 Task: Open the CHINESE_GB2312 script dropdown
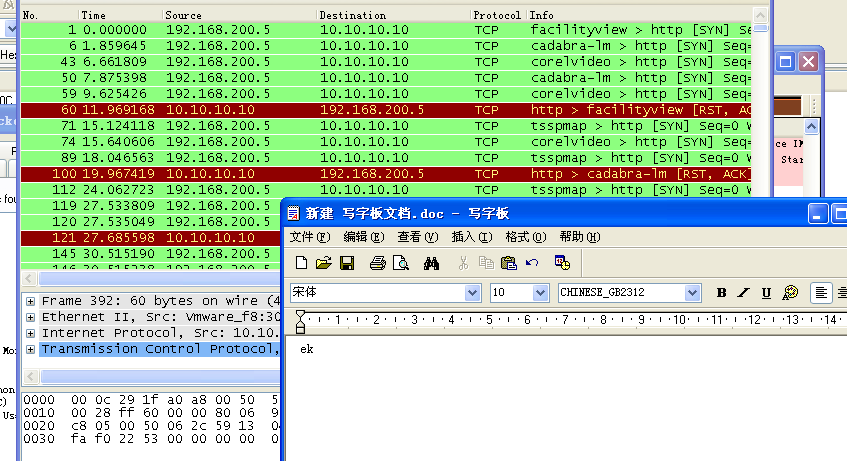tap(692, 293)
